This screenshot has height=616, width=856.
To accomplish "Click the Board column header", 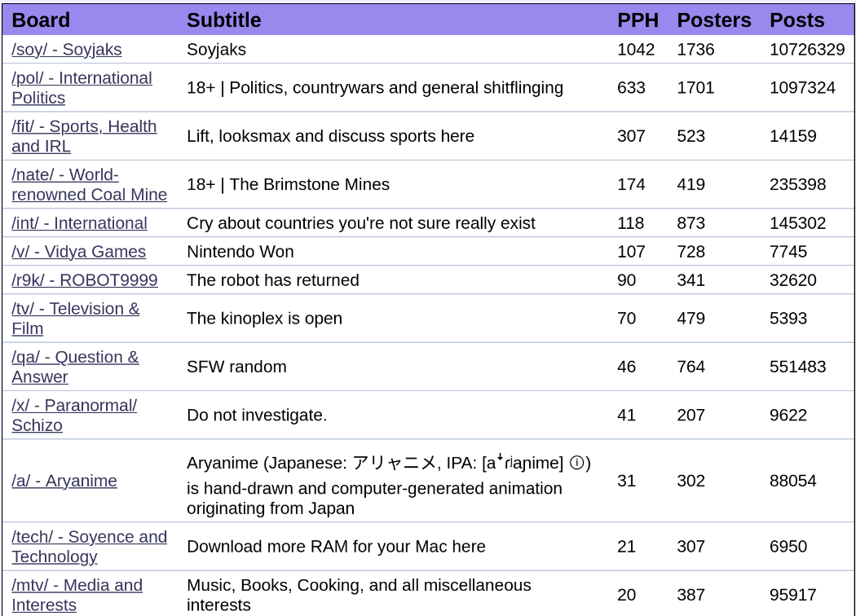I will (x=41, y=20).
